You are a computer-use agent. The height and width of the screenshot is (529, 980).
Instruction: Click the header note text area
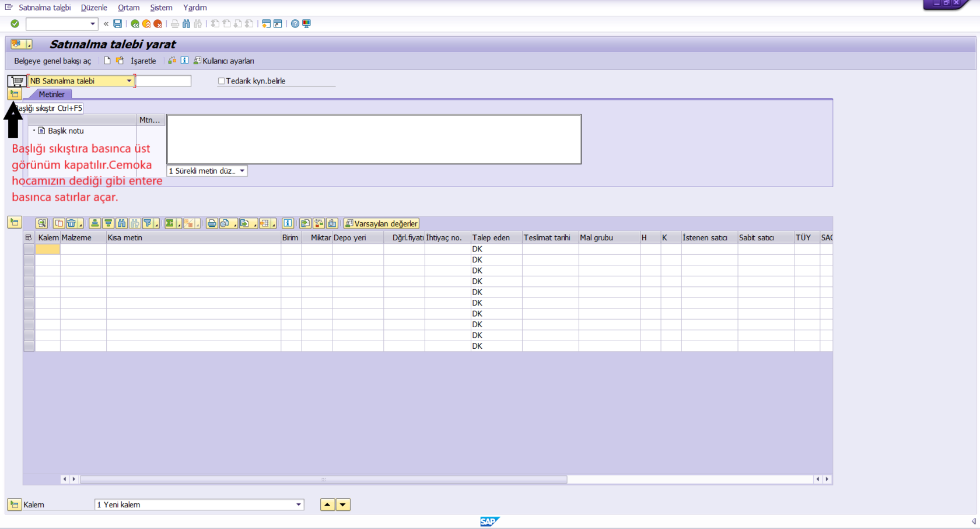pos(374,139)
